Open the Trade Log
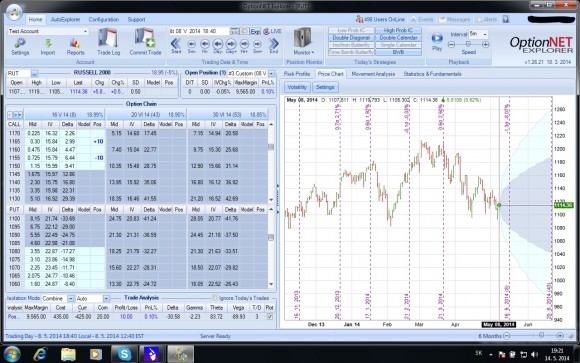This screenshot has width=580, height=363. coord(108,42)
